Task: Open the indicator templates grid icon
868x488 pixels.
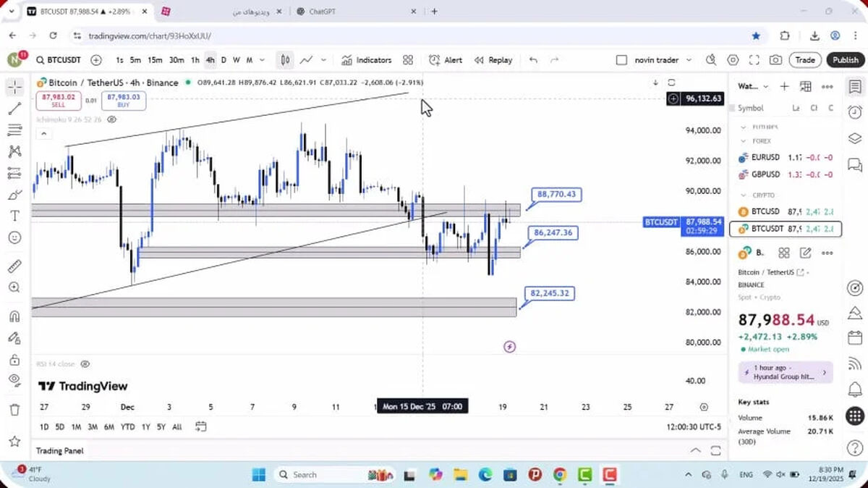Action: (408, 60)
